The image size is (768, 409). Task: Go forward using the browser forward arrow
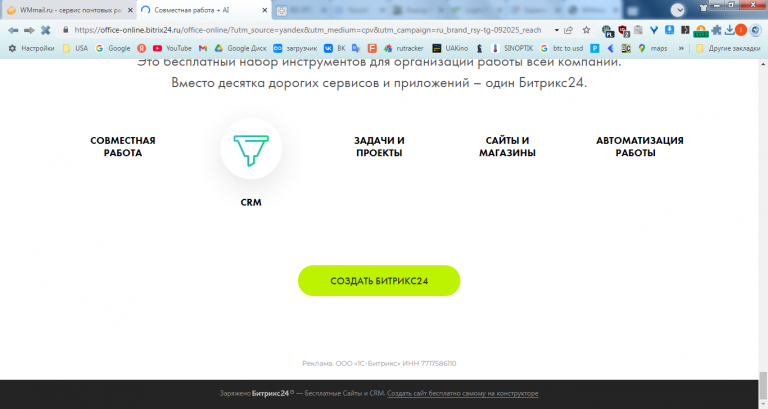coord(29,30)
